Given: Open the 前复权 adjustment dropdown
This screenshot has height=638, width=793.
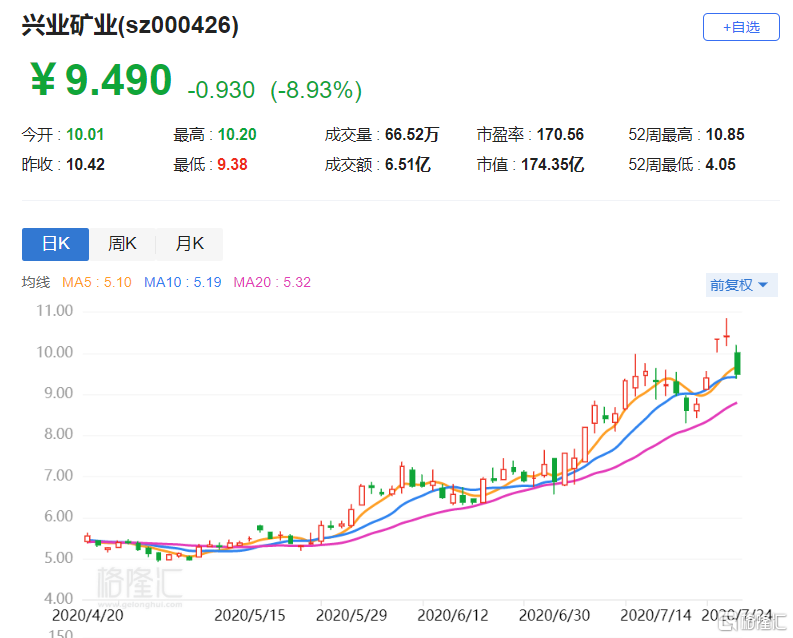Looking at the screenshot, I should 741,285.
